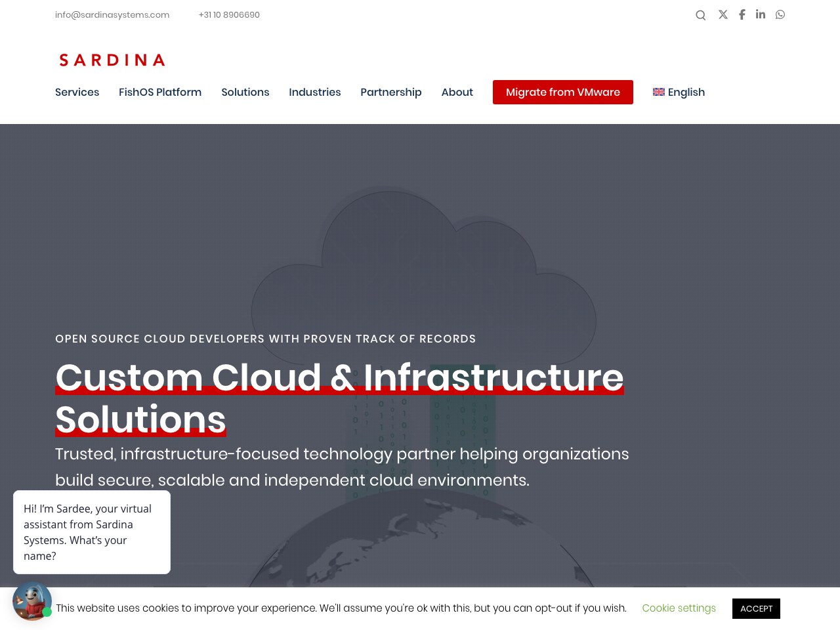
Task: Click the Migrate from VMware button
Action: 562,92
